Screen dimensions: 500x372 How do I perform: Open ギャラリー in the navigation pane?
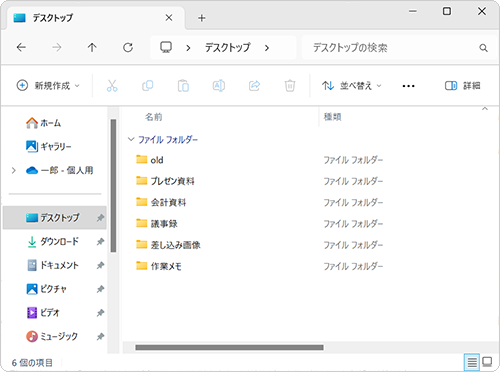point(49,146)
